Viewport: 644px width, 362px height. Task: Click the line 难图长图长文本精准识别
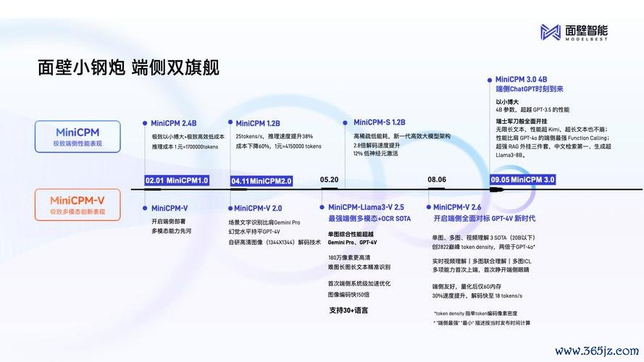[x=359, y=267]
